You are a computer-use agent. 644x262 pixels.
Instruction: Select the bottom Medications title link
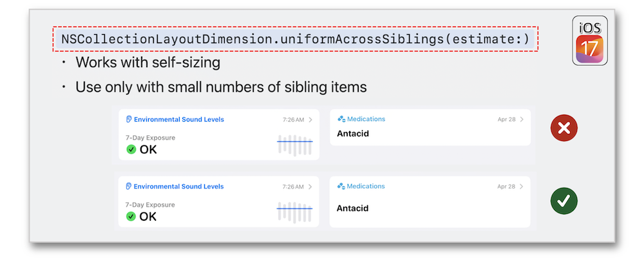(366, 186)
